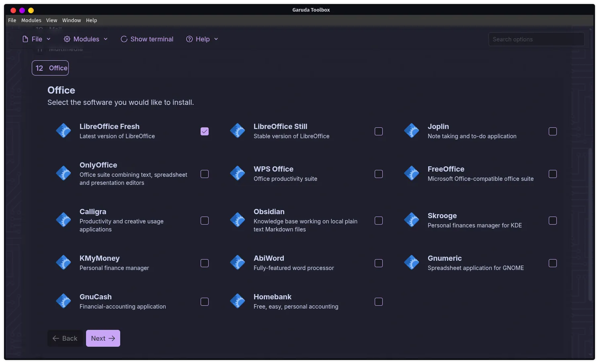Check the Homebank checkbox
Screen dimensions: 599x364
[379, 302]
